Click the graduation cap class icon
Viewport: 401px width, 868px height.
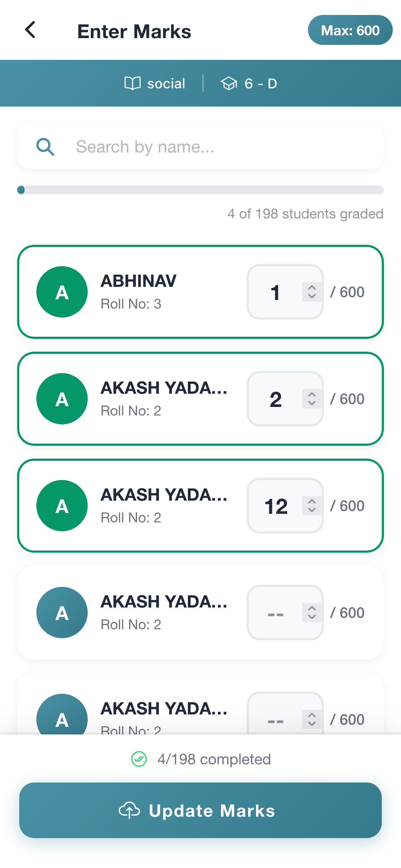[229, 84]
